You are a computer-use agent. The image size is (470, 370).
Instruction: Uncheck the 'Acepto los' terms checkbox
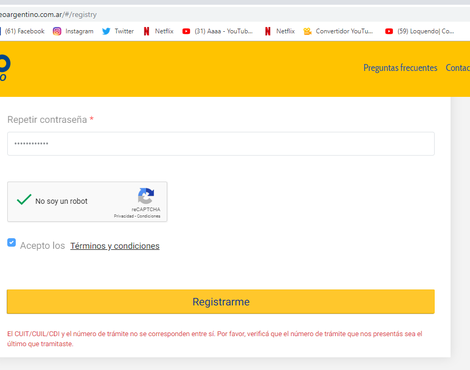point(11,242)
